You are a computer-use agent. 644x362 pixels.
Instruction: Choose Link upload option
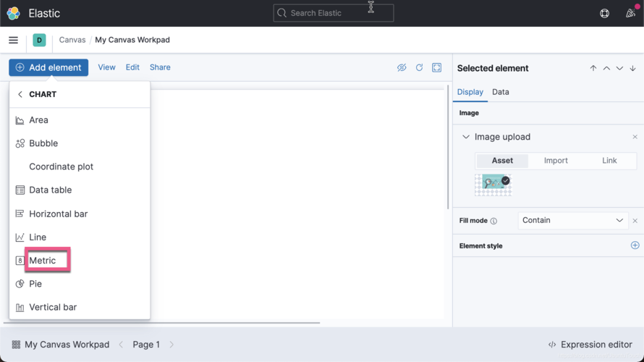[x=609, y=161]
